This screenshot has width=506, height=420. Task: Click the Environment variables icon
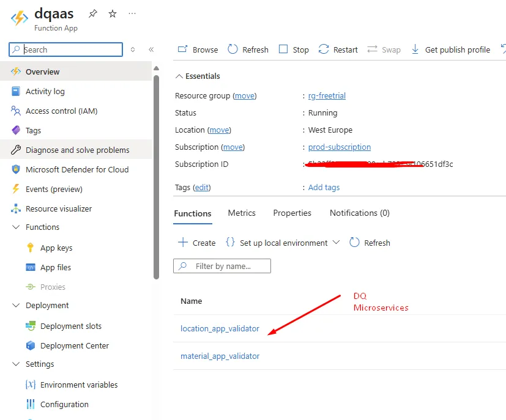pos(29,385)
